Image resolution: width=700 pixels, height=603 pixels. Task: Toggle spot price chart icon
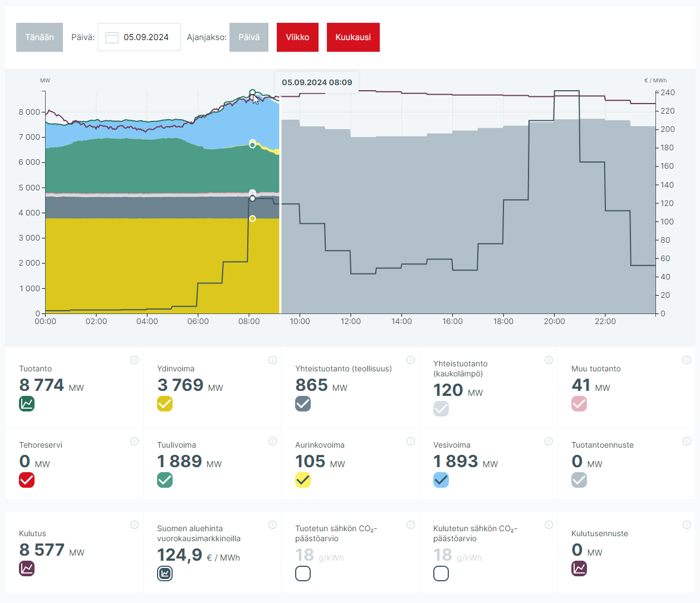[165, 573]
